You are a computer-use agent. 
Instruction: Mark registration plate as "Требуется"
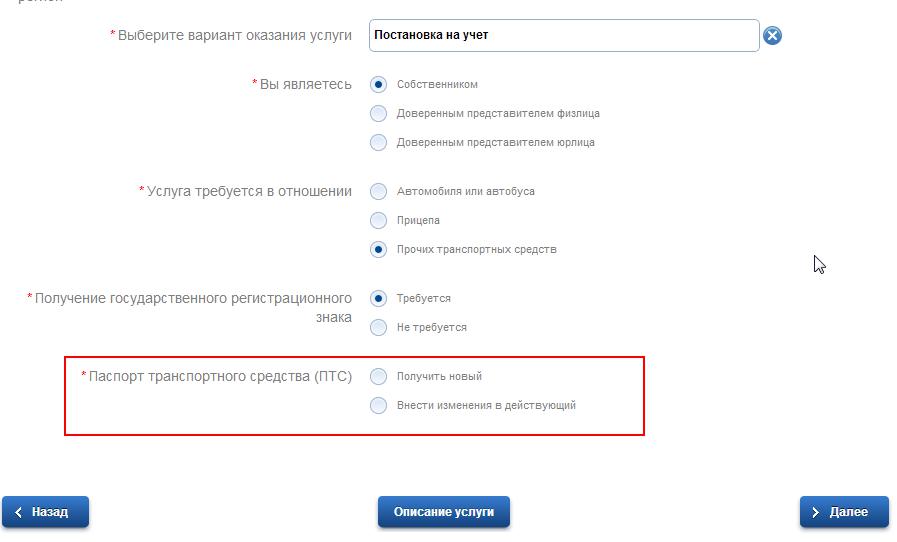[x=378, y=299]
